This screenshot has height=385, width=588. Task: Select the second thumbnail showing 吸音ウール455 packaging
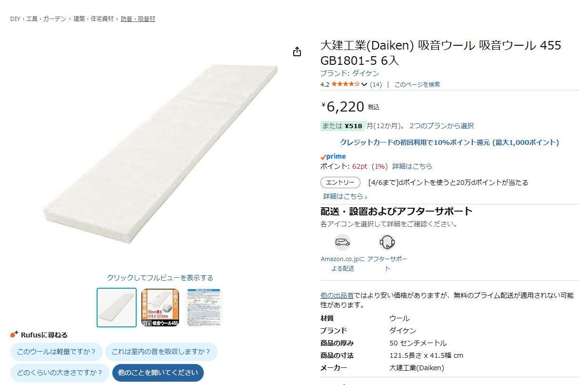point(160,307)
